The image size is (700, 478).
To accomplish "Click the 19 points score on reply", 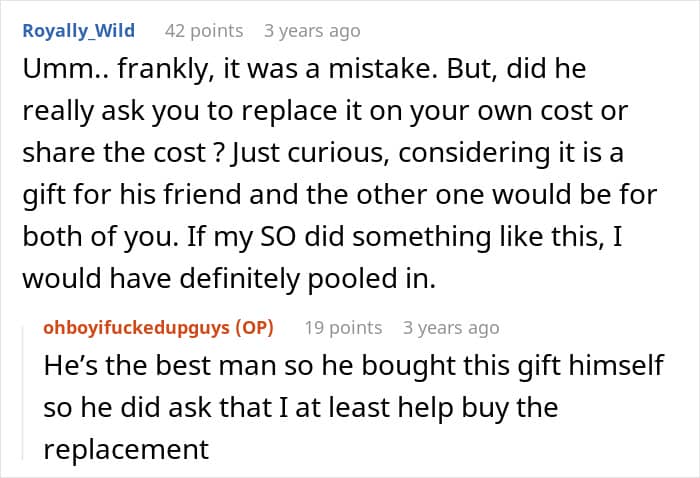I will (x=343, y=328).
